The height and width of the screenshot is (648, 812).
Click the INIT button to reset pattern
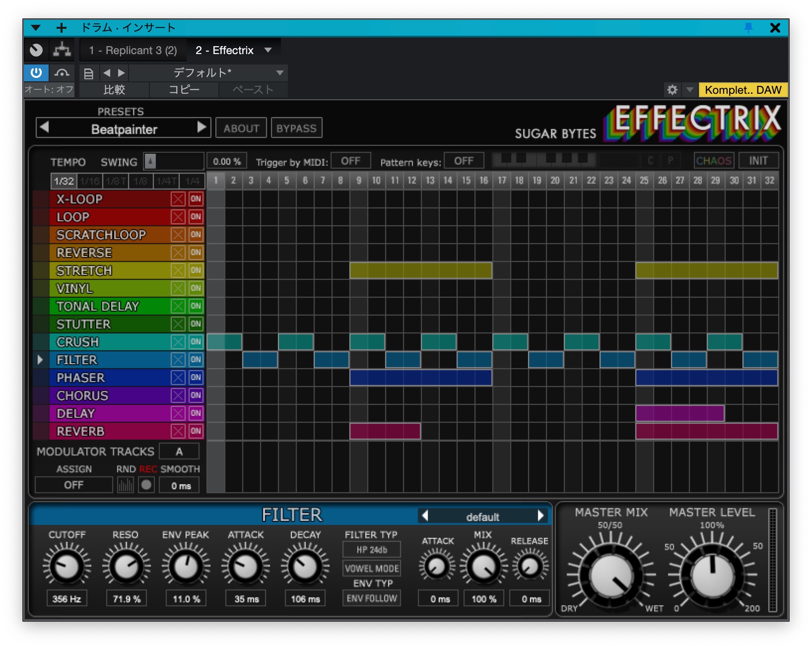click(759, 160)
